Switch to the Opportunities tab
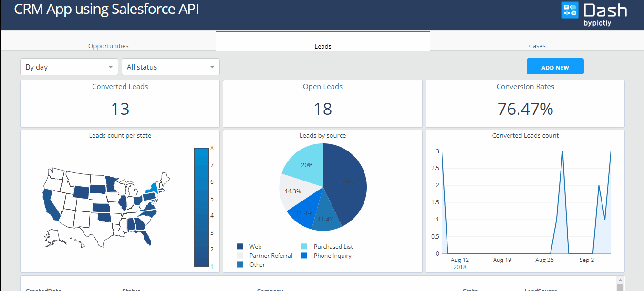The width and height of the screenshot is (644, 291). (x=108, y=46)
